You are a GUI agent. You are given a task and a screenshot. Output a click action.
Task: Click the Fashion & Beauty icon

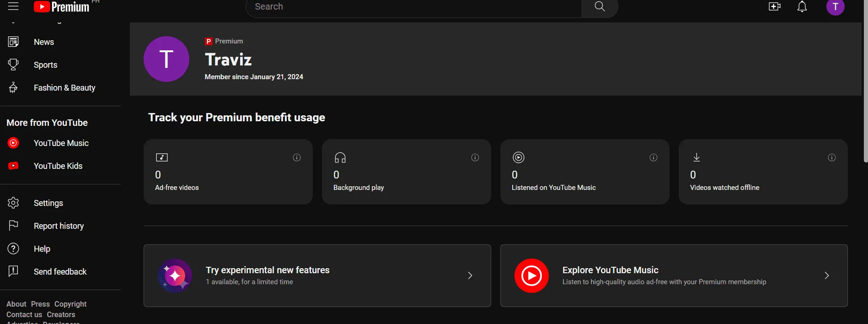point(13,87)
